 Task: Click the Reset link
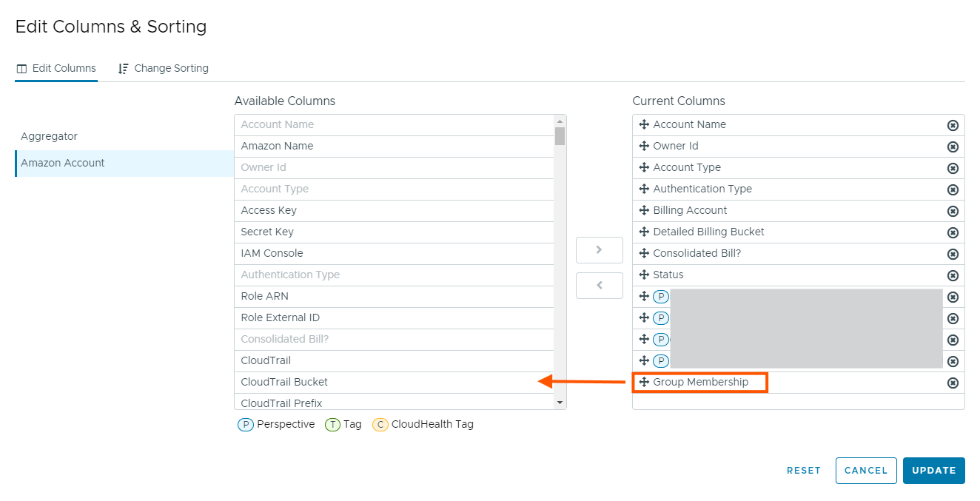click(803, 470)
